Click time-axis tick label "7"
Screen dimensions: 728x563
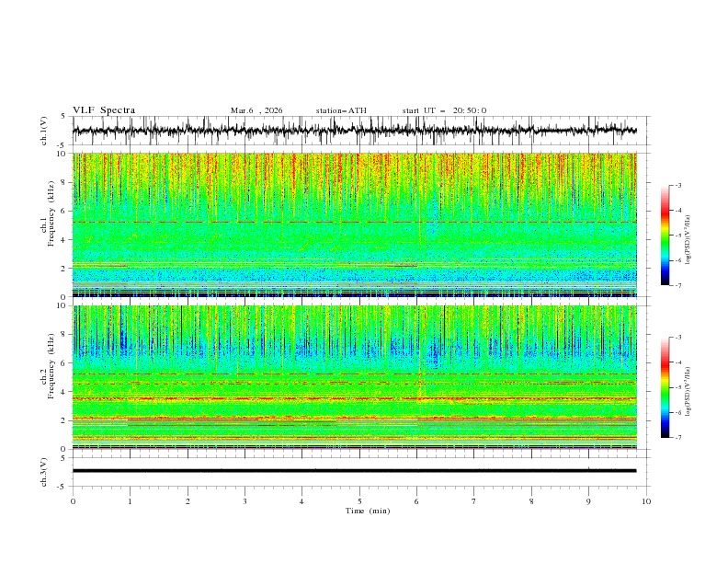point(474,501)
